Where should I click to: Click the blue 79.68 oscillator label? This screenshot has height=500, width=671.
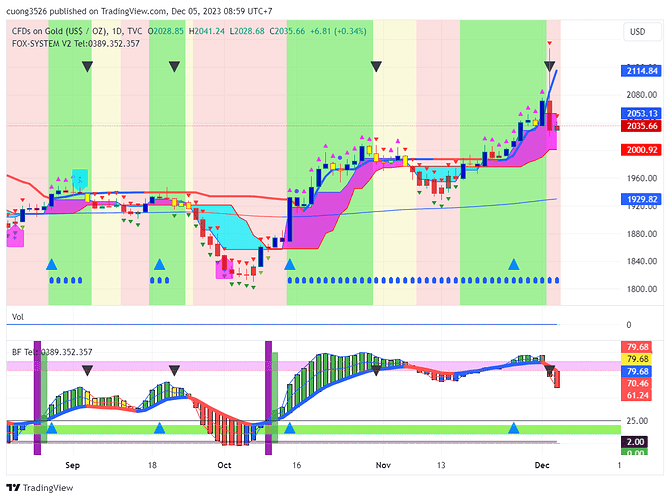(637, 371)
